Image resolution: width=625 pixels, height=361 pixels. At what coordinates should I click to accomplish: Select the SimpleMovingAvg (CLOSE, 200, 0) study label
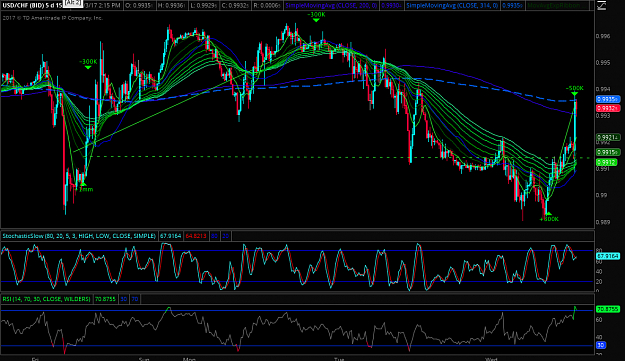tap(331, 6)
